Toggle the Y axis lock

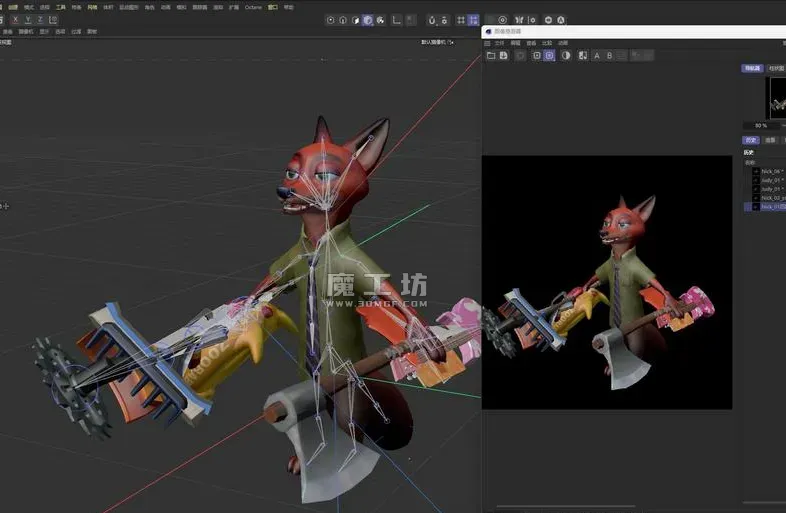(27, 20)
